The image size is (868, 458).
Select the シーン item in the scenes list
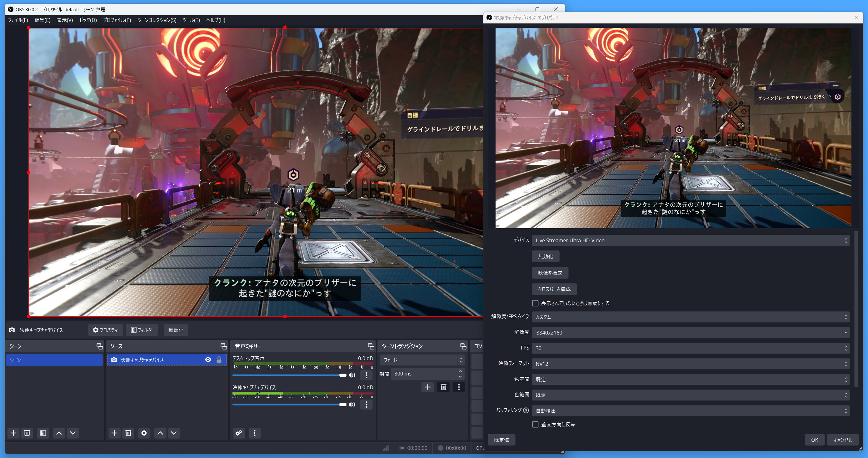coord(55,360)
